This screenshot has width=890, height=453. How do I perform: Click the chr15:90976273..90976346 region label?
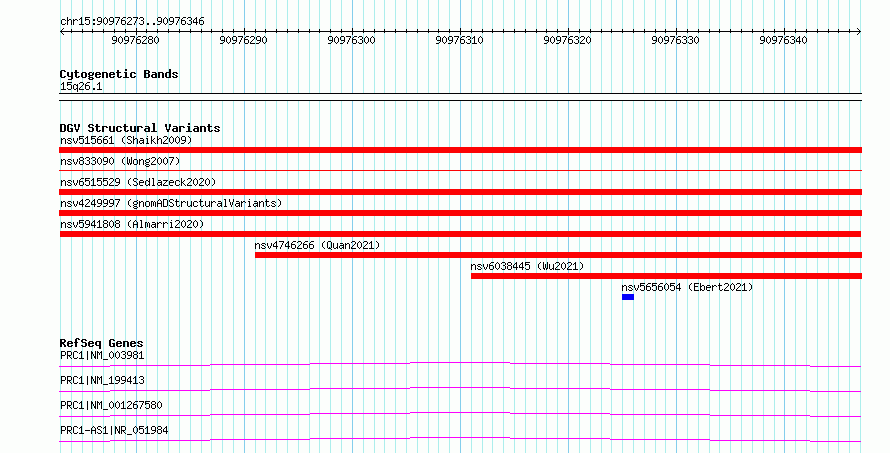pyautogui.click(x=132, y=22)
